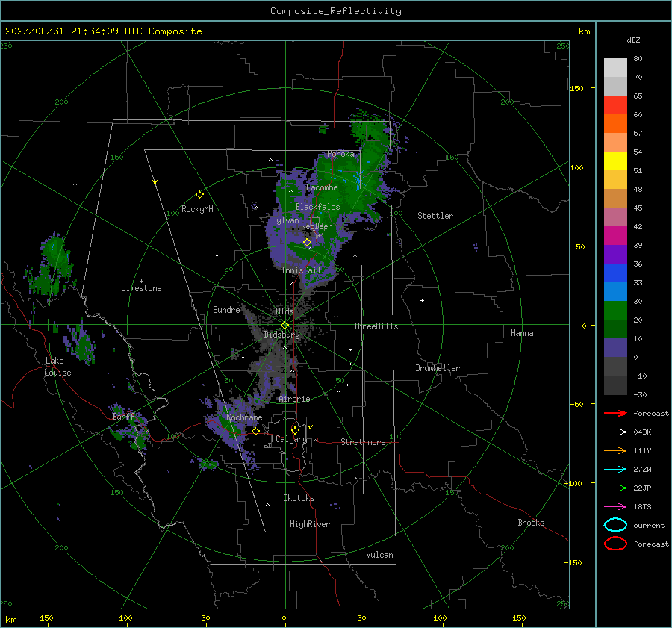Select the orange 57-60 dBZ color swatch
The image size is (672, 628).
[615, 123]
